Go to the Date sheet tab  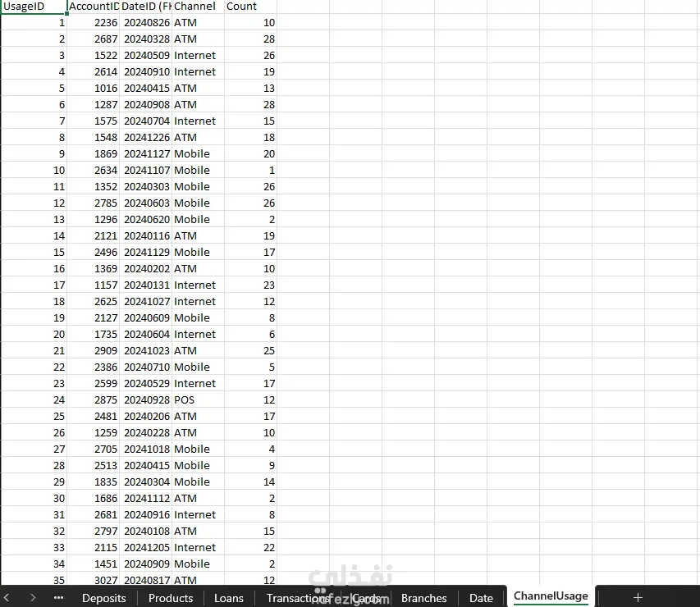481,598
